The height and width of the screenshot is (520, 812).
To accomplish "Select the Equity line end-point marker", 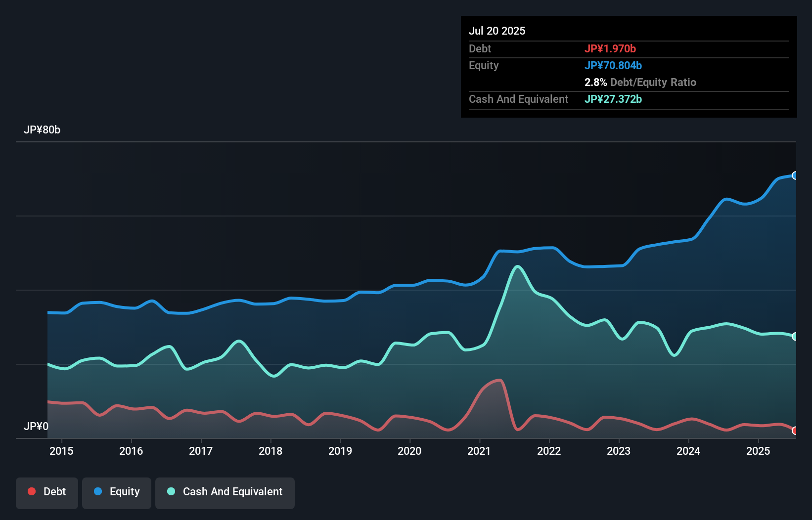I will [795, 175].
